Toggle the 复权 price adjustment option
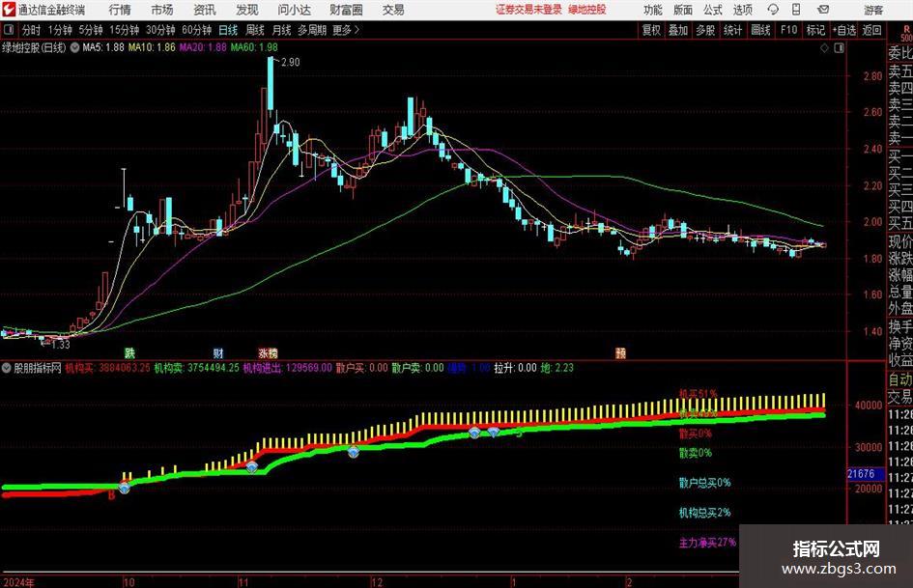The image size is (913, 588). point(651,30)
